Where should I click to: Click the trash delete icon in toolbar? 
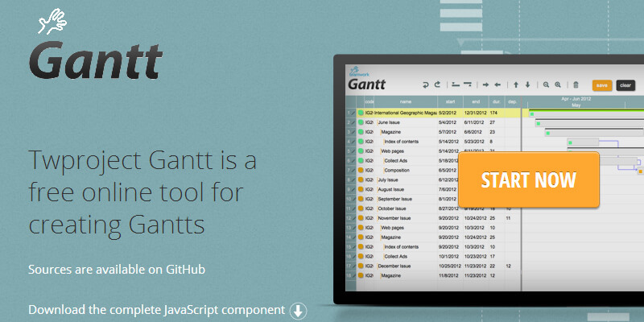click(x=576, y=85)
